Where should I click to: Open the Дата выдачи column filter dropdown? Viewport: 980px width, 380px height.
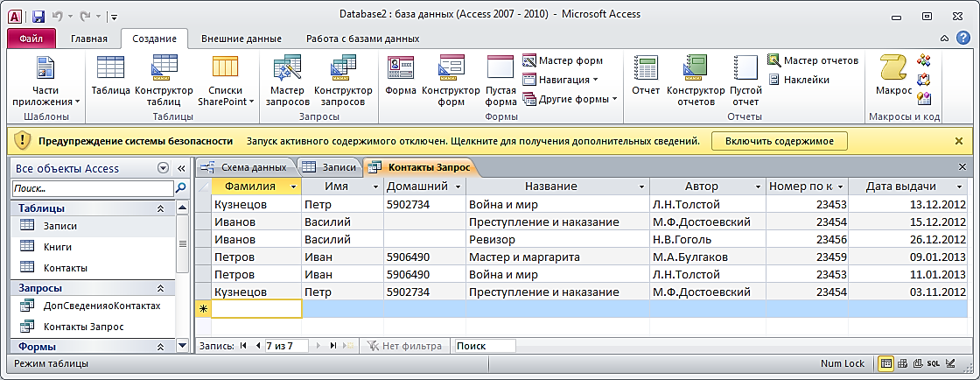pyautogui.click(x=959, y=186)
